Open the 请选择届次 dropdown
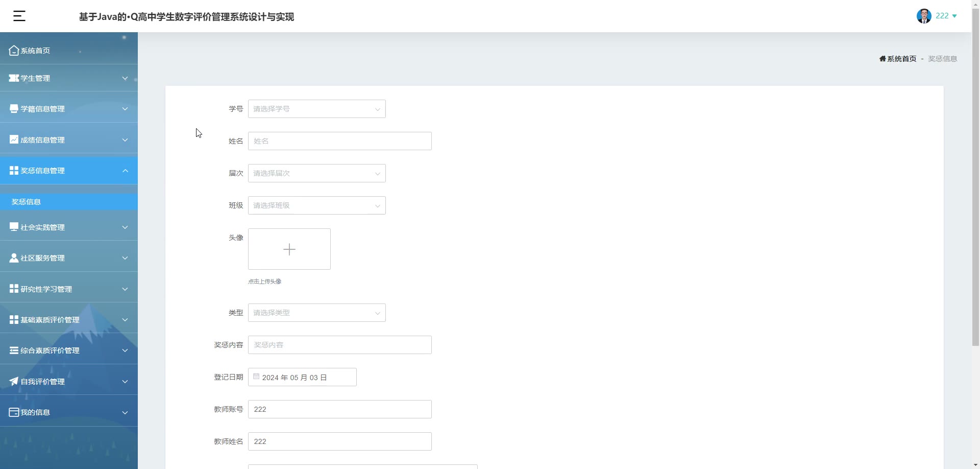Viewport: 980px width, 469px height. point(317,173)
